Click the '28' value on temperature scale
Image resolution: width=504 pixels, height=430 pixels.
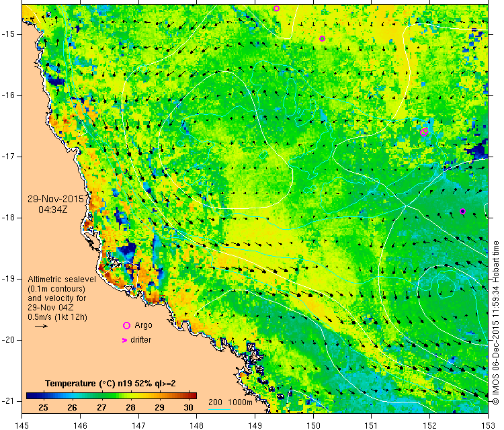pos(130,408)
